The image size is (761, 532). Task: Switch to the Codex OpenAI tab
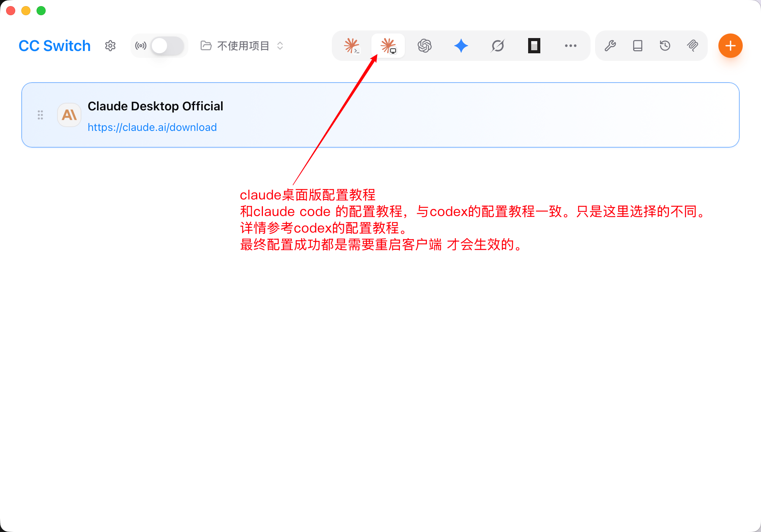(x=425, y=46)
